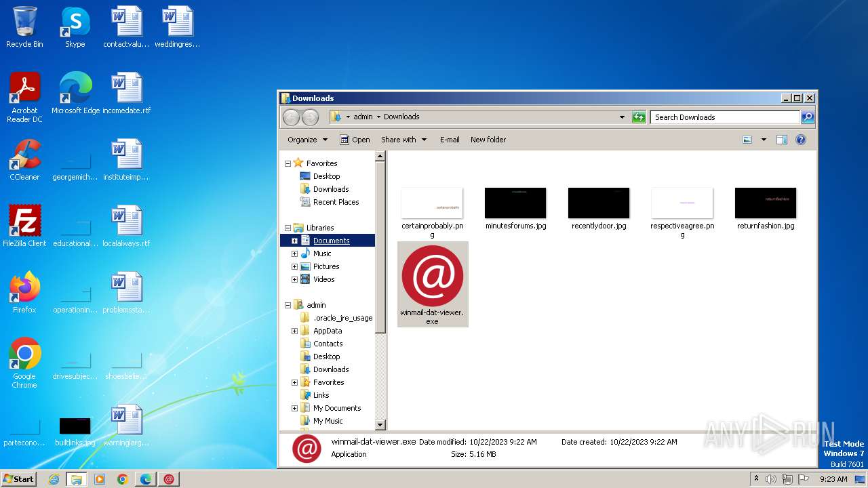Launch Firefox from the desktop

(24, 293)
